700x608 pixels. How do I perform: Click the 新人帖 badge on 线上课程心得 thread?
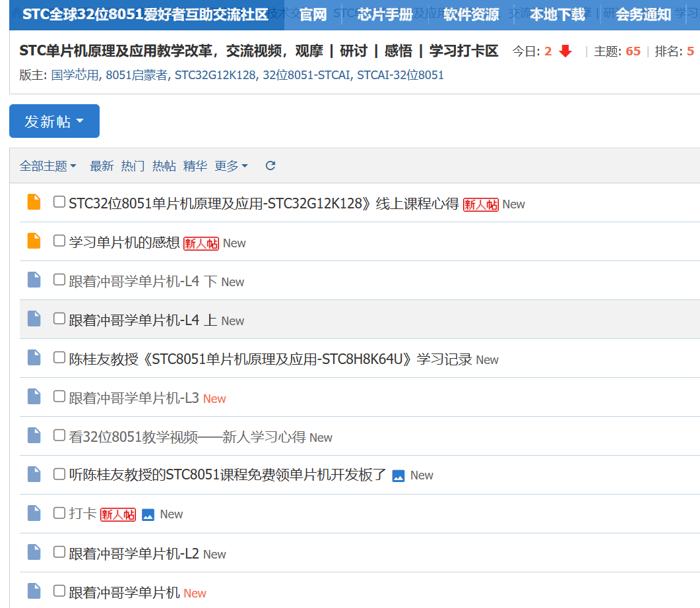pyautogui.click(x=481, y=204)
